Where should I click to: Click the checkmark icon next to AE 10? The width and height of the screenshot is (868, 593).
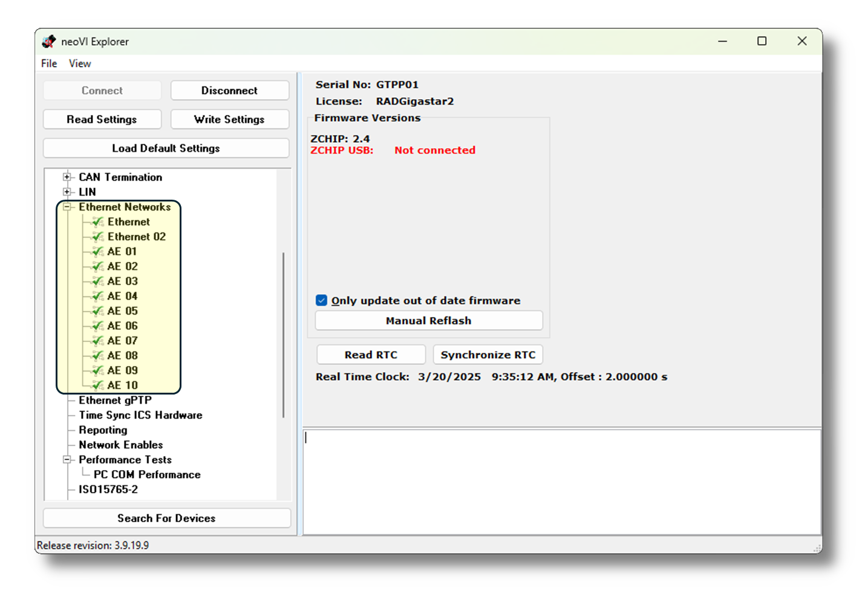98,385
